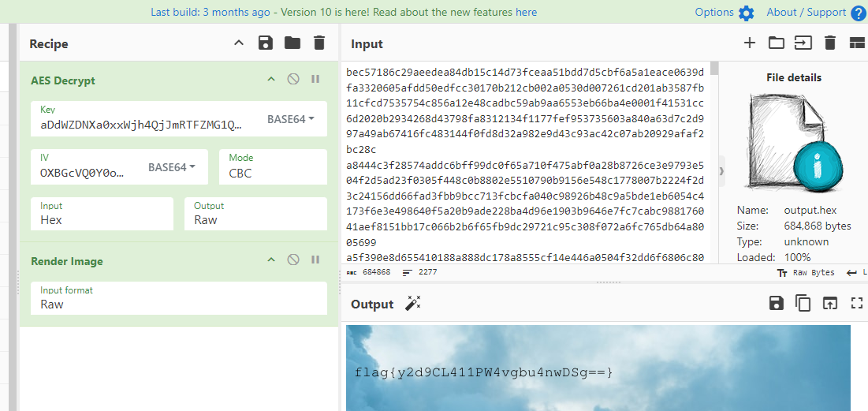Save output to file

tap(776, 304)
